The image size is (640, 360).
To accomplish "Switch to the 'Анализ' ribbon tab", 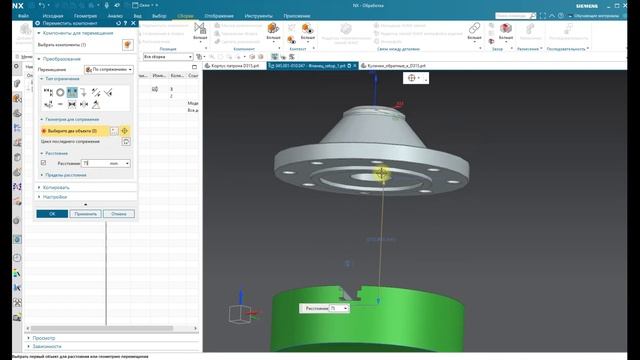I will (x=115, y=16).
